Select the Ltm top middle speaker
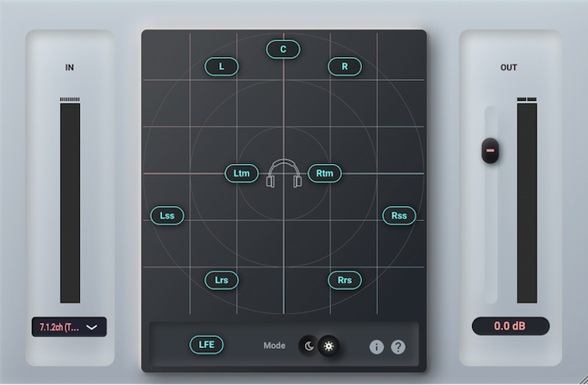This screenshot has height=385, width=588. coord(242,174)
